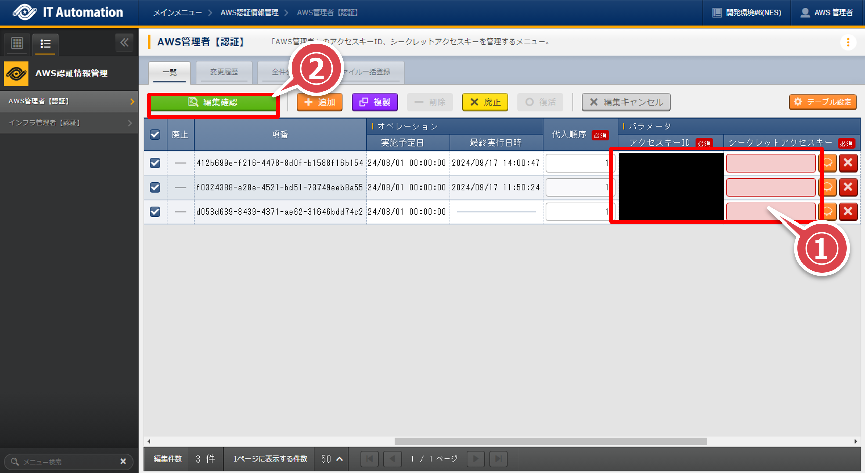Image resolution: width=868 pixels, height=473 pixels.
Task: Select the list menu view icon
Action: tap(45, 44)
